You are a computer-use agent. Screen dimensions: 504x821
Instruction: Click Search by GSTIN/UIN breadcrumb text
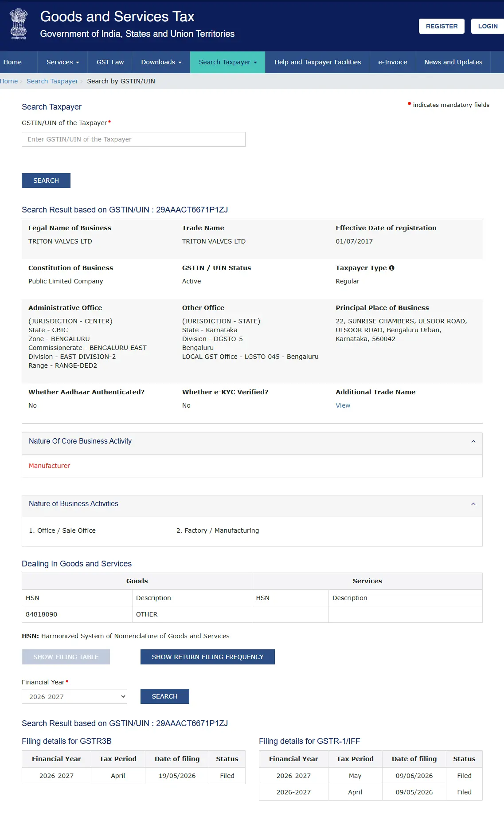point(121,81)
